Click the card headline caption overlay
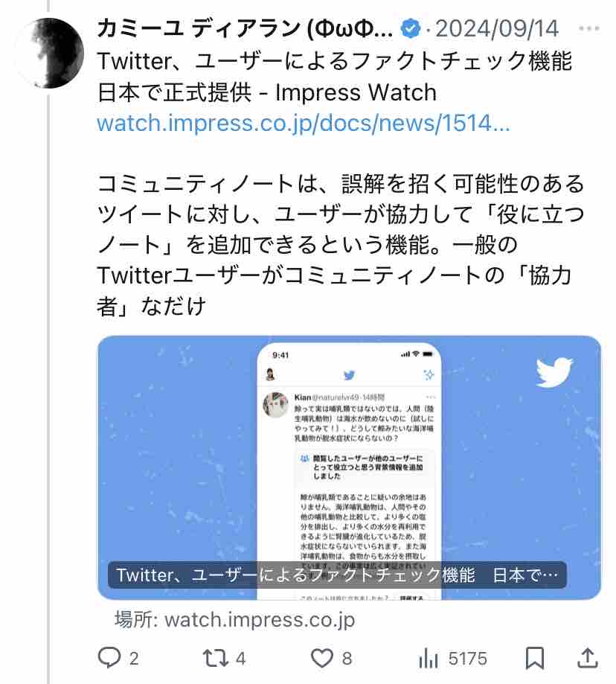 click(337, 575)
